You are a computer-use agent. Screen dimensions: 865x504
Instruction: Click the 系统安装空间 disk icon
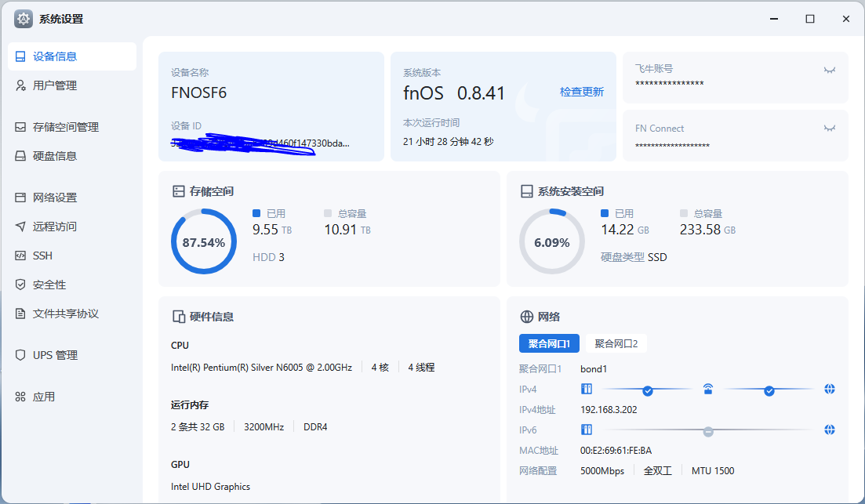click(527, 191)
